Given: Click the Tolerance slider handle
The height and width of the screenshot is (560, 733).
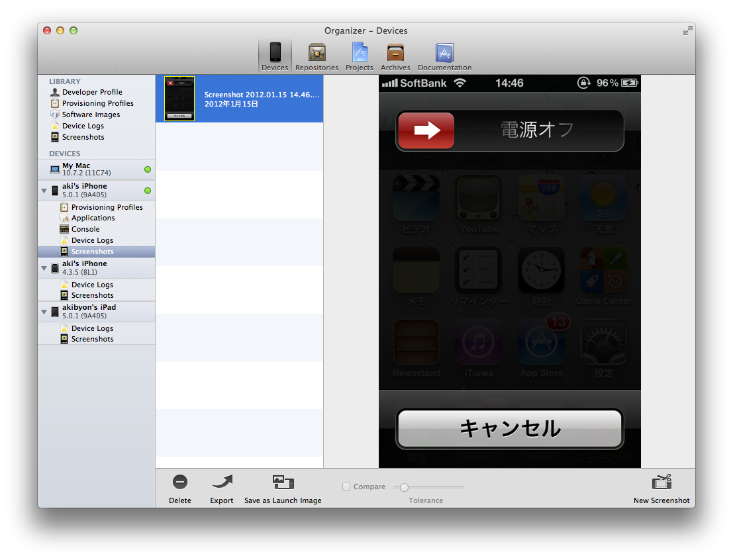Looking at the screenshot, I should [404, 487].
